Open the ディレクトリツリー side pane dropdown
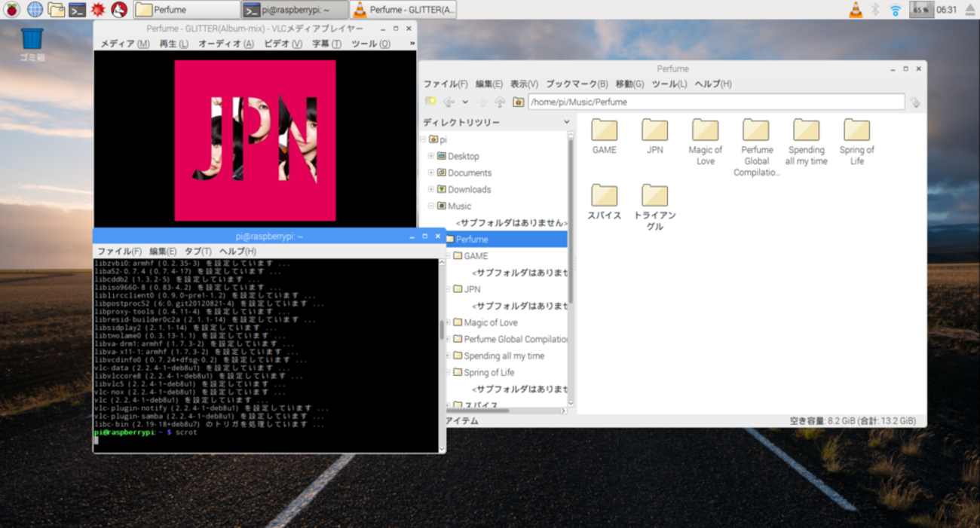 point(566,122)
